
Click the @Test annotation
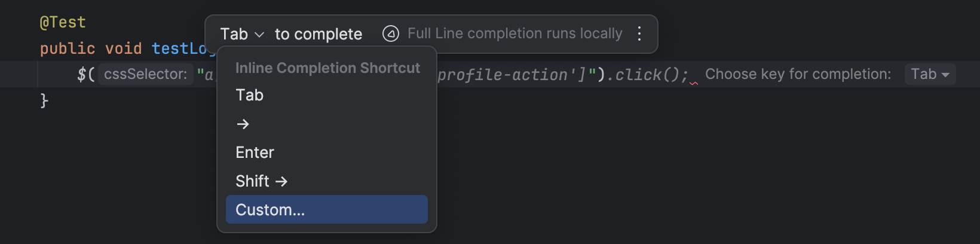point(63,23)
